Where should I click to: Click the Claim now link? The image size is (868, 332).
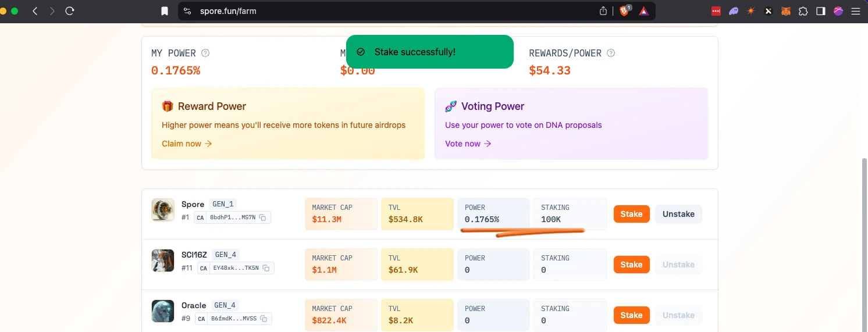(x=187, y=144)
